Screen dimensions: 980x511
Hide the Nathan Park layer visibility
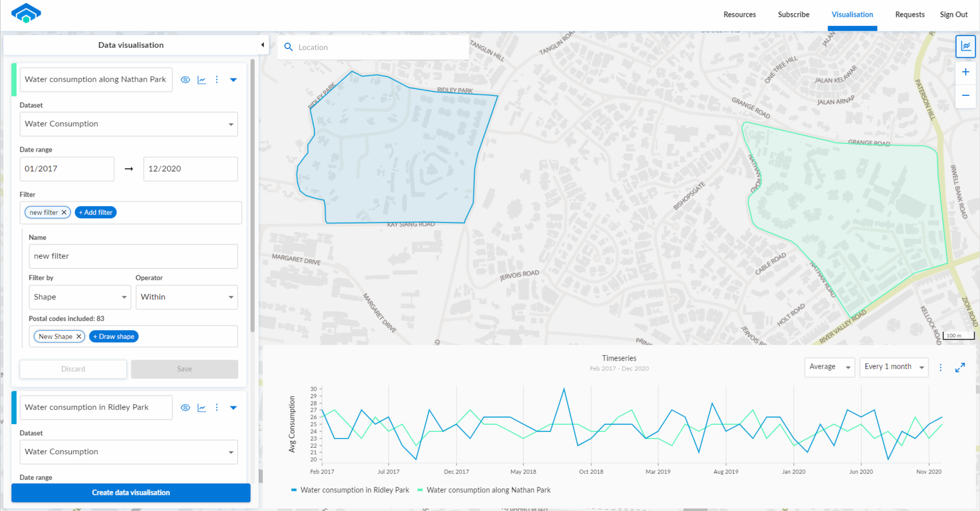tap(185, 80)
